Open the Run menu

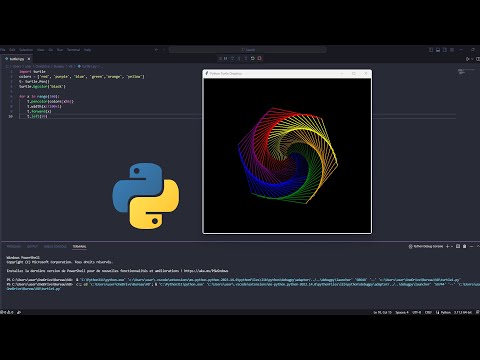(x=60, y=50)
